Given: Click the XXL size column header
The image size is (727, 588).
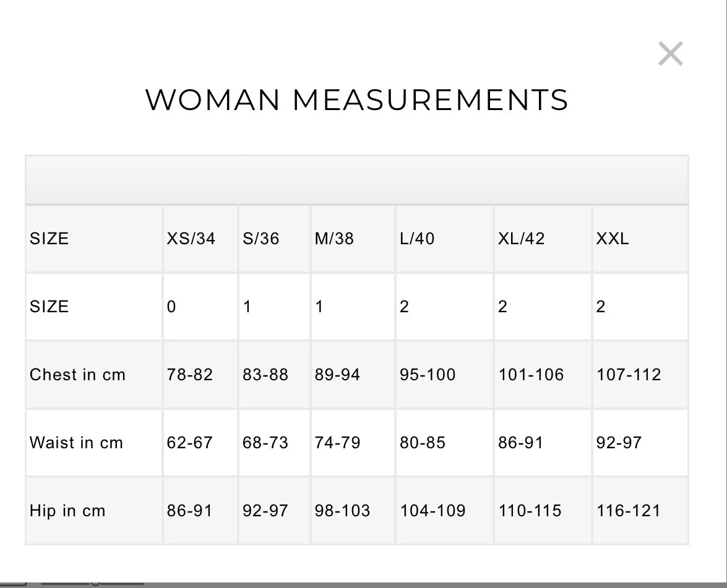Looking at the screenshot, I should point(612,239).
